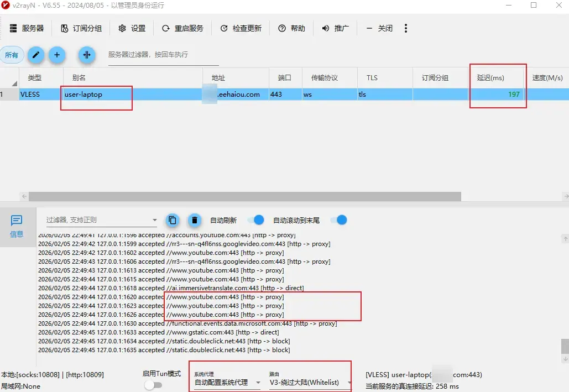Copy log using the copy icon

[173, 220]
